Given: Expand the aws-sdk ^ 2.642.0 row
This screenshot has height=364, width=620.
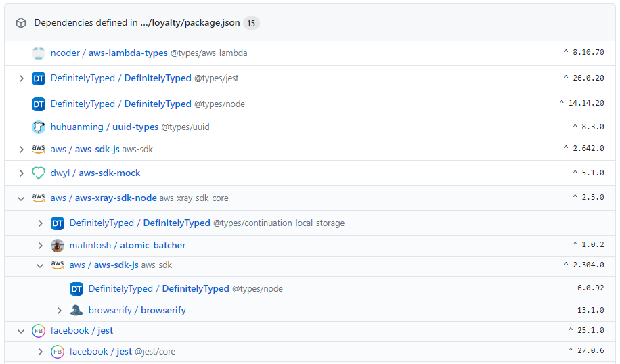Looking at the screenshot, I should [x=22, y=150].
